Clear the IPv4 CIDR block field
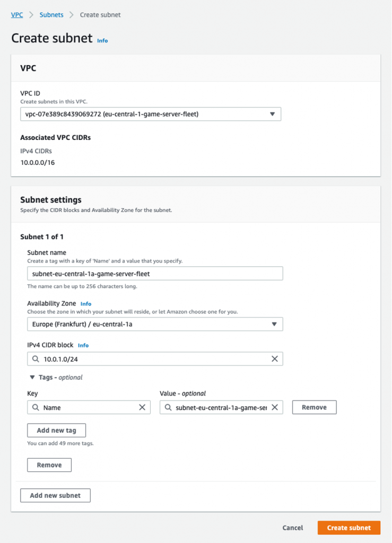This screenshot has width=392, height=543. point(275,359)
